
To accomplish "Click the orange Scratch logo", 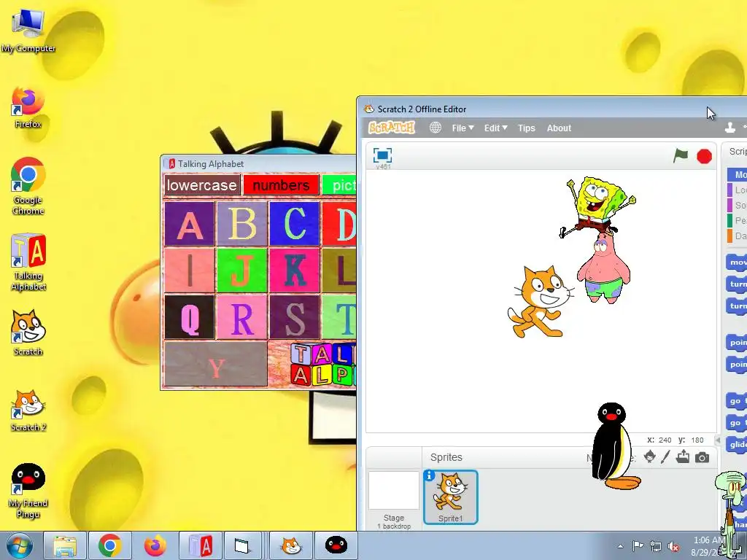I will [x=392, y=128].
